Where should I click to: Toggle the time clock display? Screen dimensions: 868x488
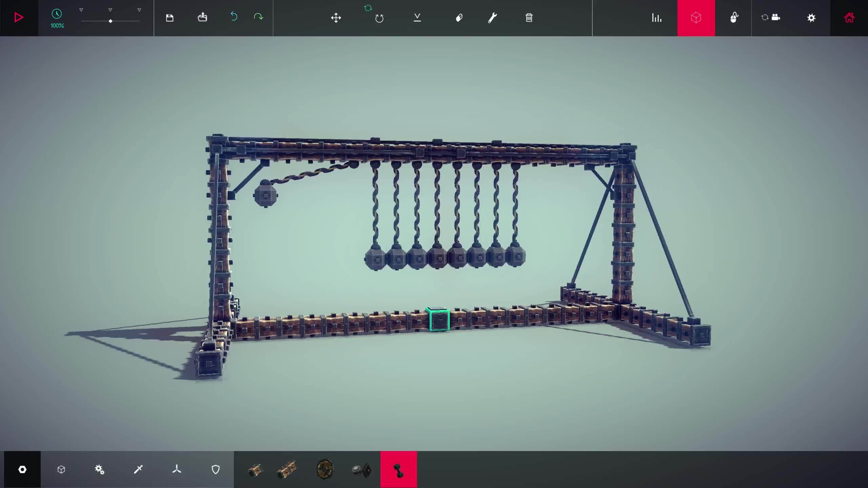point(57,14)
